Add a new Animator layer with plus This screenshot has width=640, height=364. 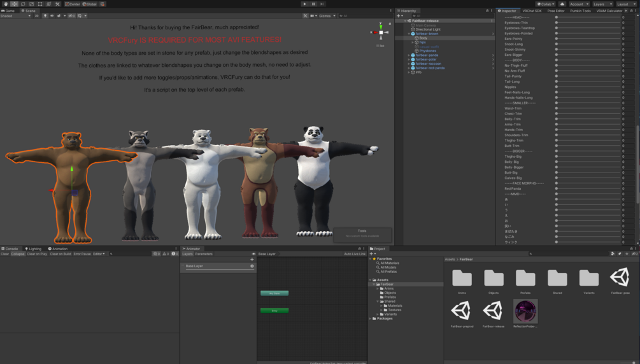pyautogui.click(x=252, y=260)
